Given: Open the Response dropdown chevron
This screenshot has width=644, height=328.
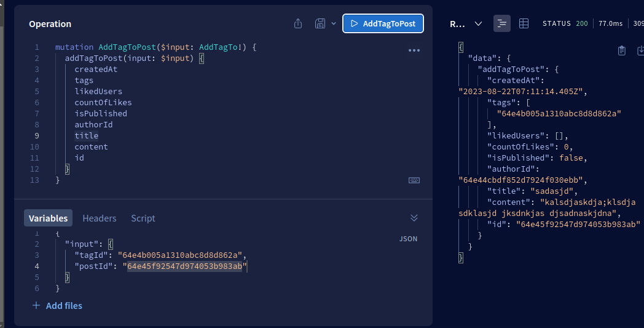Looking at the screenshot, I should click(478, 23).
